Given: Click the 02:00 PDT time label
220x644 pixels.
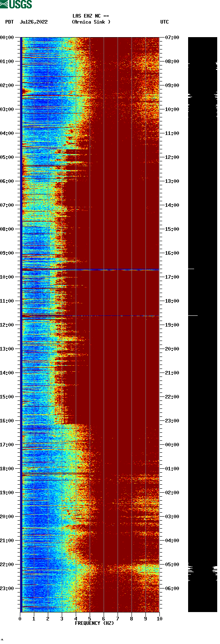Looking at the screenshot, I should coord(7,85).
